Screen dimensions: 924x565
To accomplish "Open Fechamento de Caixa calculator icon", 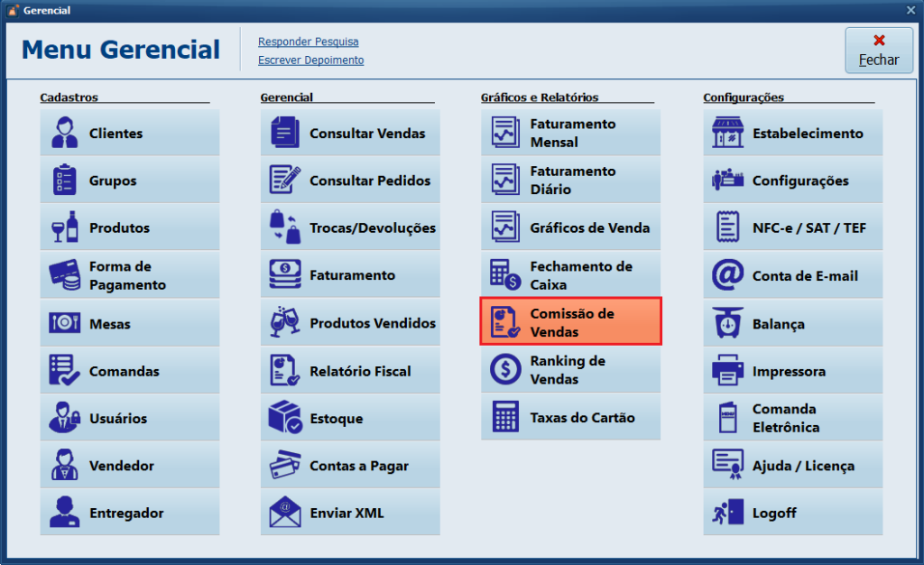I will point(505,275).
